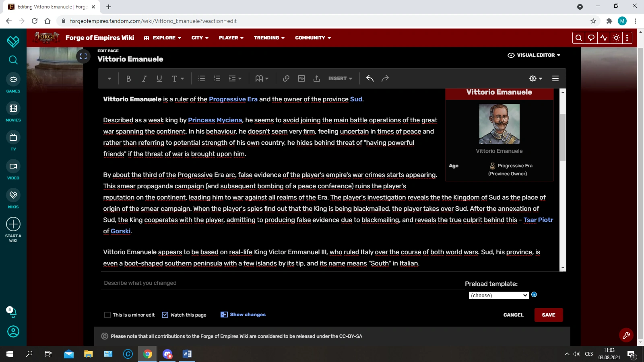Go to TV in Fandom sidebar
This screenshot has height=362, width=644.
click(x=13, y=141)
